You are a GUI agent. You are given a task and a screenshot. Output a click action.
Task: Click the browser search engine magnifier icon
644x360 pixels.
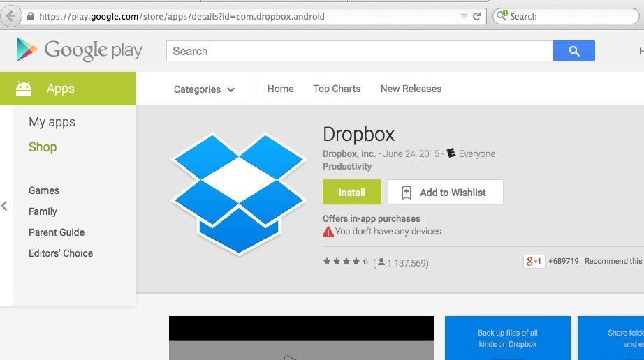click(x=502, y=15)
